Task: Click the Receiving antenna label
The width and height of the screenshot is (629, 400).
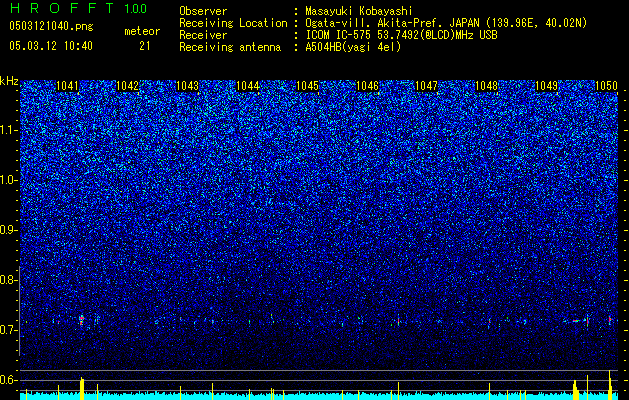Action: click(230, 47)
